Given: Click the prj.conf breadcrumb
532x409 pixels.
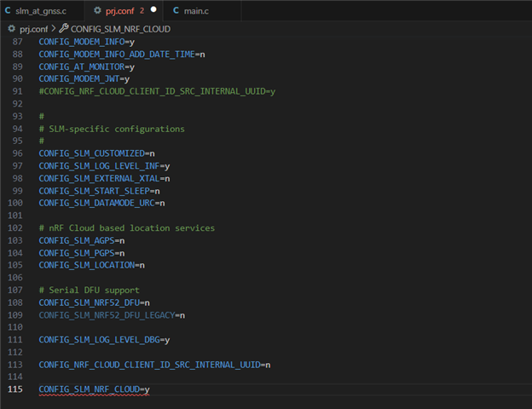Looking at the screenshot, I should (x=33, y=29).
